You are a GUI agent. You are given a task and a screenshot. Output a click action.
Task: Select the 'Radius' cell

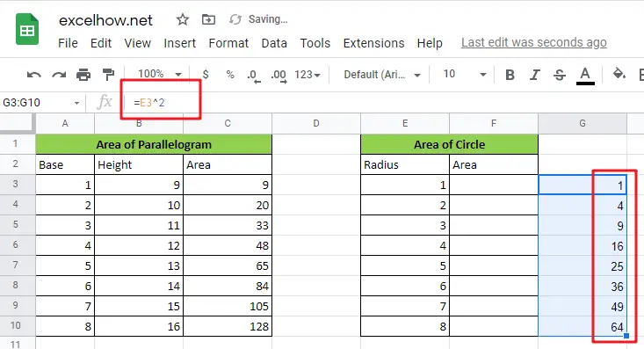[405, 164]
